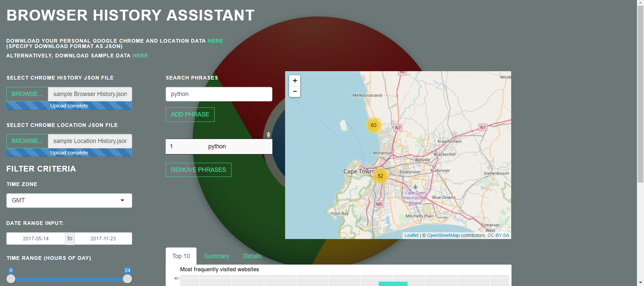644x286 pixels.
Task: Open the personal data download HERE link
Action: click(215, 41)
